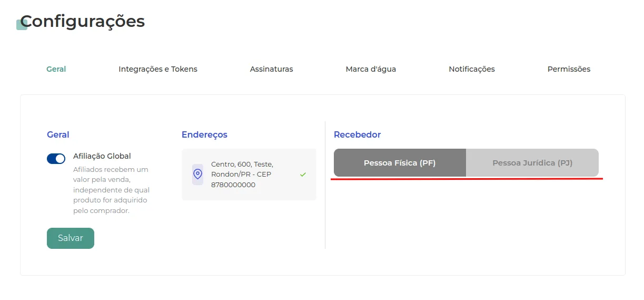Select Pessoa Física (PF) option
Image resolution: width=644 pixels, height=300 pixels.
pyautogui.click(x=400, y=163)
